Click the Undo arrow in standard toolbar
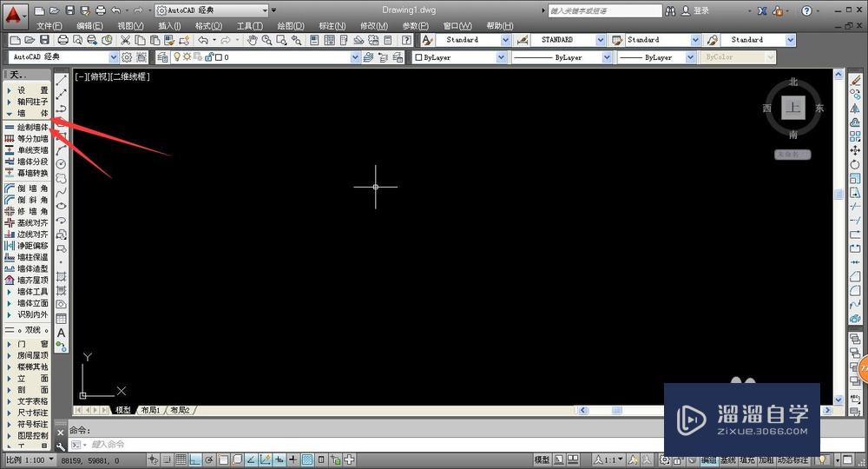The width and height of the screenshot is (868, 469). coord(203,40)
